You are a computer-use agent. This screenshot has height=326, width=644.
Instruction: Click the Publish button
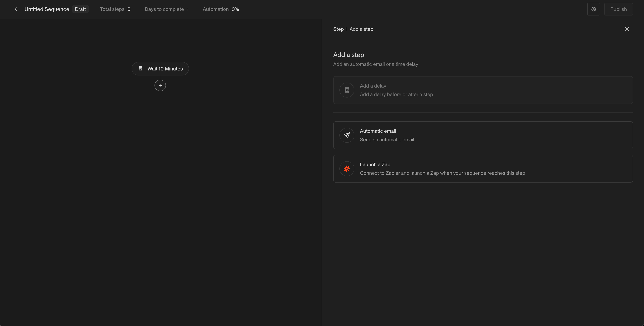click(618, 9)
